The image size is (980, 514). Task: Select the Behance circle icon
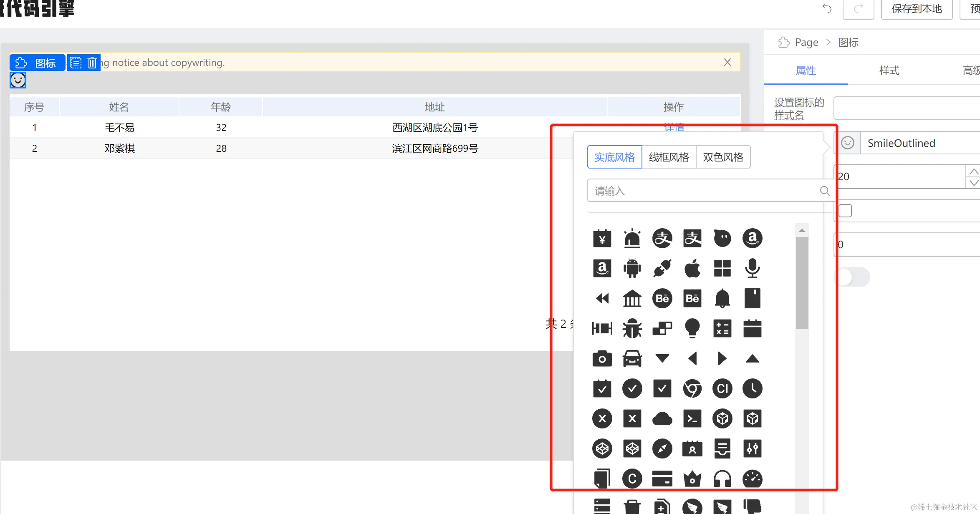point(662,298)
